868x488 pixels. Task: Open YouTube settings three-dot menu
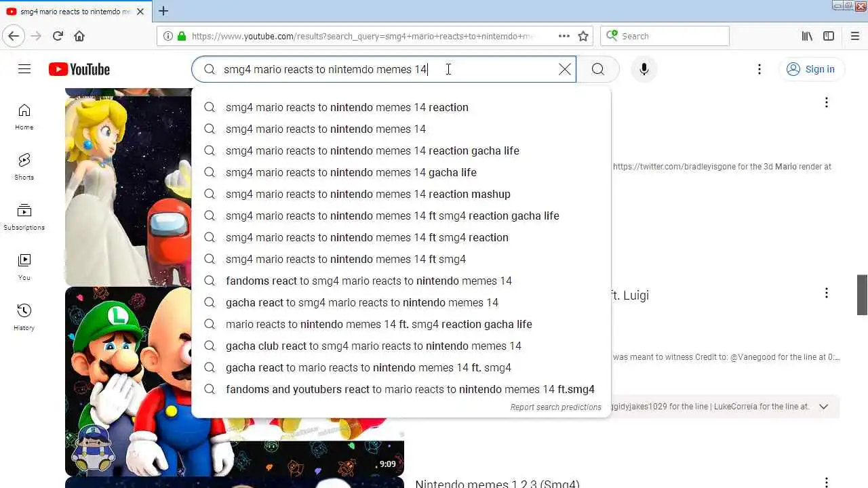pos(759,69)
